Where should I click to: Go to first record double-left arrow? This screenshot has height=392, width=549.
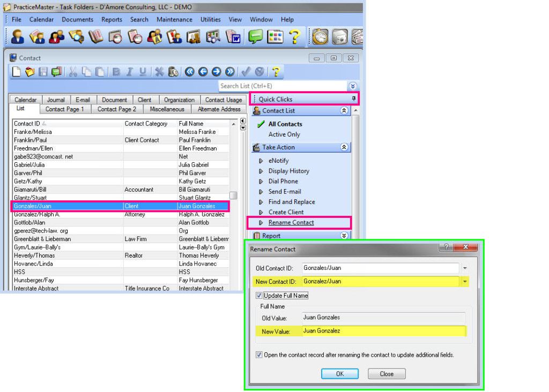(190, 72)
